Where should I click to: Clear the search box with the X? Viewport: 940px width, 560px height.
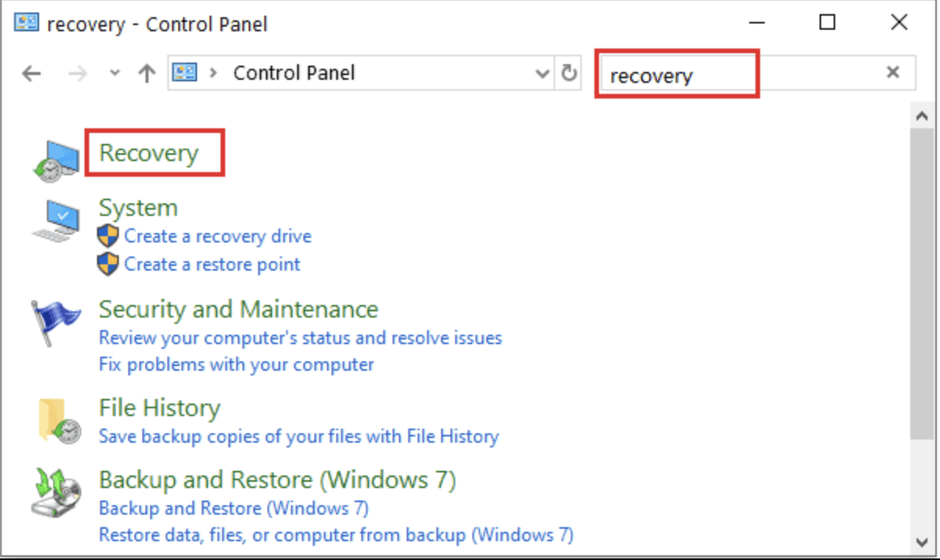(892, 71)
